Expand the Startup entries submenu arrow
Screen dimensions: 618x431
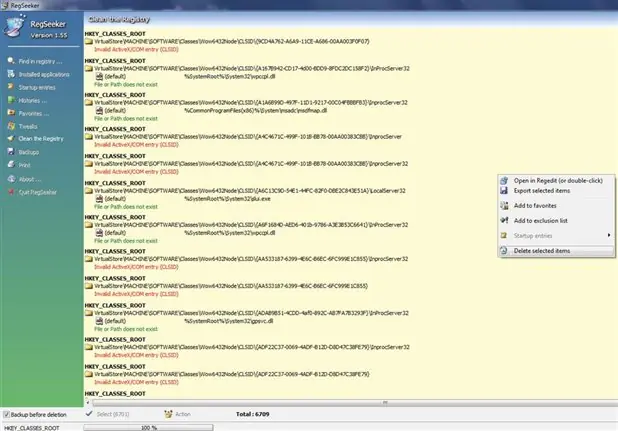point(609,235)
